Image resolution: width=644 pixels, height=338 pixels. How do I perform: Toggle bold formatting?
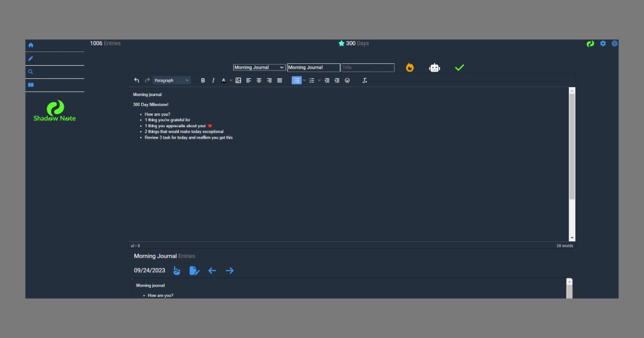pos(203,81)
